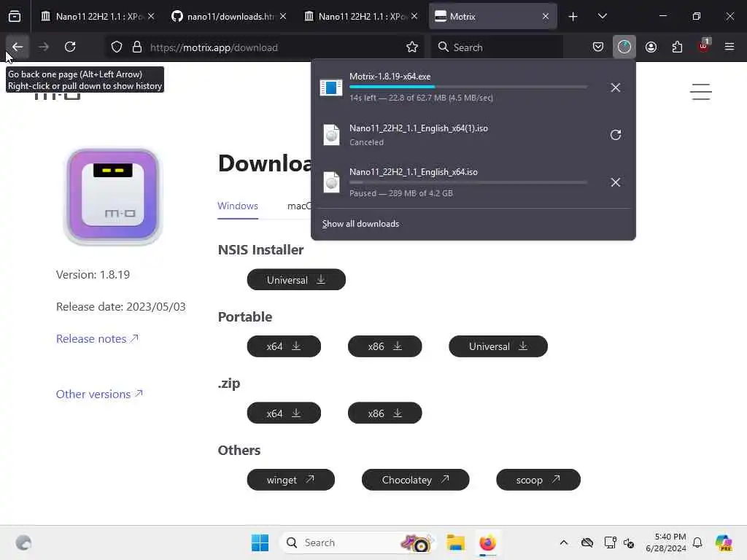Close the nano11/downloads.html tab
747x560 pixels.
pos(283,17)
